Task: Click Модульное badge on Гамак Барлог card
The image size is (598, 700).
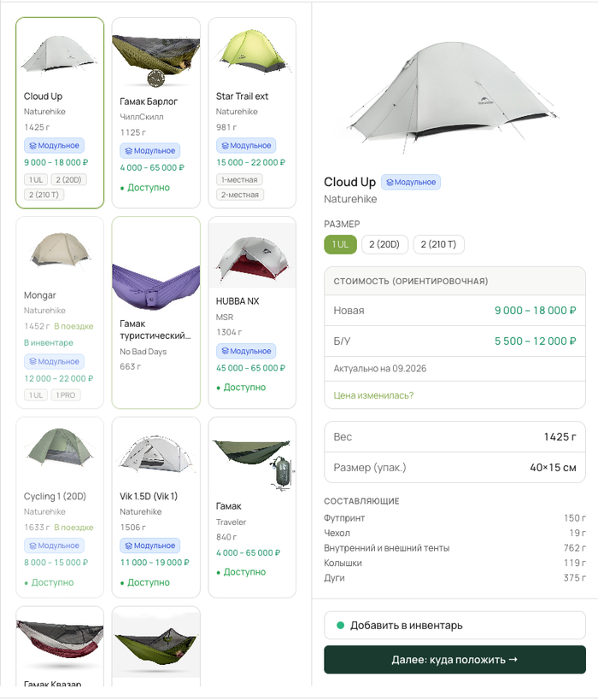Action: (150, 151)
